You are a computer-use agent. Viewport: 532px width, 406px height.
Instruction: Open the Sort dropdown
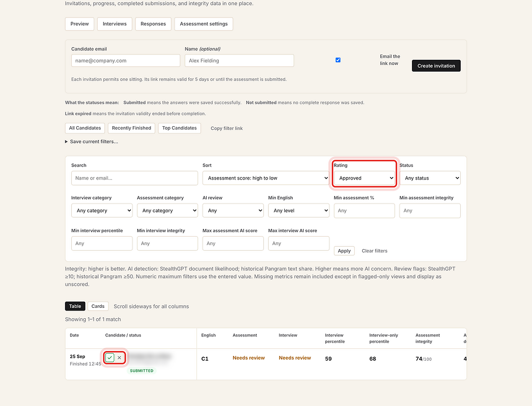[x=265, y=178]
